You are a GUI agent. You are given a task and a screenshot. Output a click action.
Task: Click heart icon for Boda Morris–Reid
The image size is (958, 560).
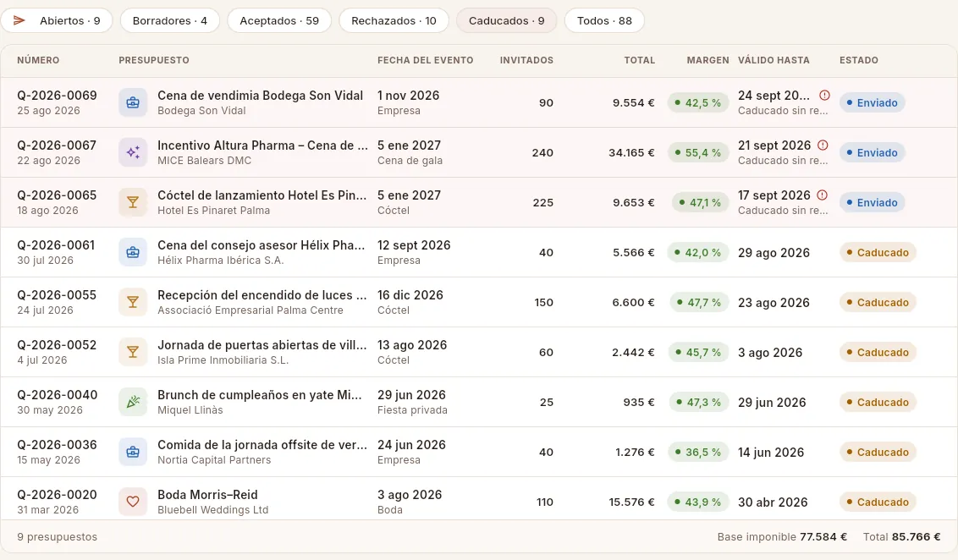(133, 502)
